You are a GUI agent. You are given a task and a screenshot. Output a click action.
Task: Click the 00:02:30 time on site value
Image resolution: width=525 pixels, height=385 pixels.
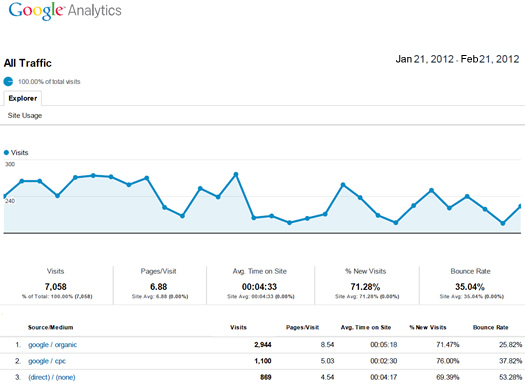coord(383,361)
